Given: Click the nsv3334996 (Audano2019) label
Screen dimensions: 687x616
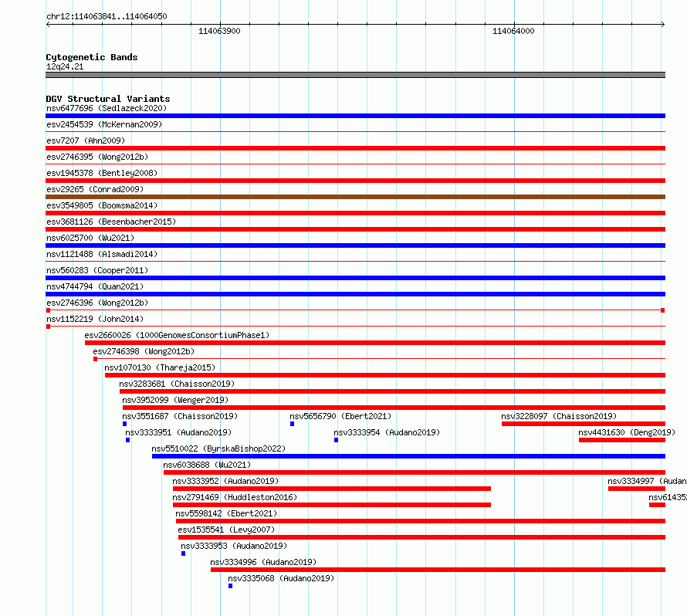Looking at the screenshot, I should [x=263, y=562].
